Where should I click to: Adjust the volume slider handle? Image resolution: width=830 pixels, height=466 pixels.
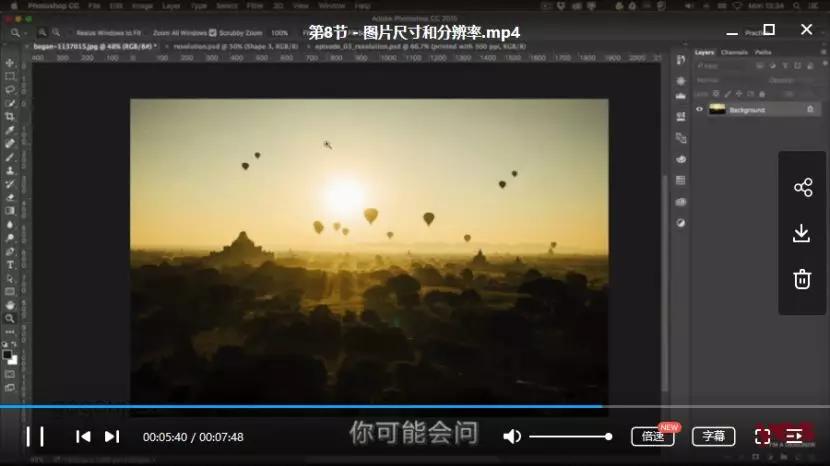point(609,436)
